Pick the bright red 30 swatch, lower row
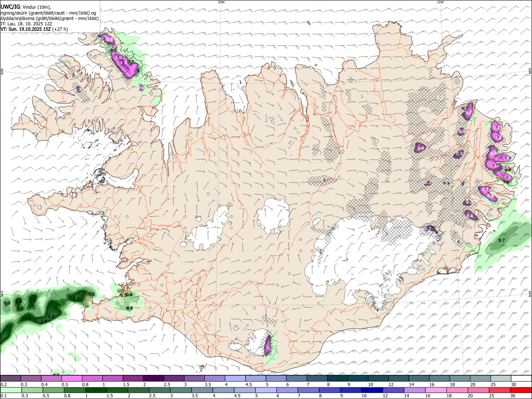Screen dimensions: 532x399 pyautogui.click(x=521, y=390)
